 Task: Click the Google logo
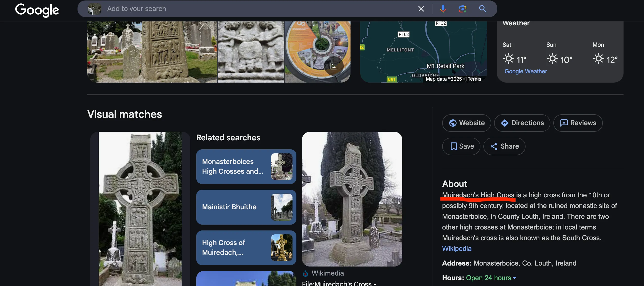pos(37,10)
